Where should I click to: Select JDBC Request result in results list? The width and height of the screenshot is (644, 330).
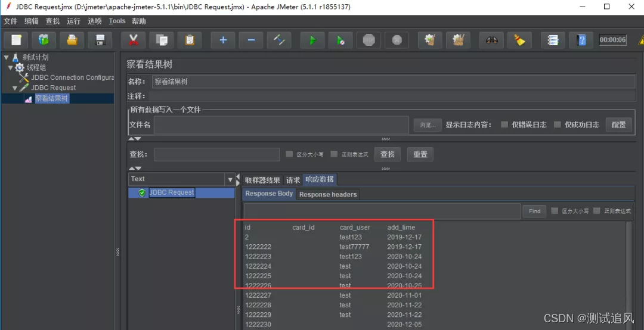coord(172,192)
